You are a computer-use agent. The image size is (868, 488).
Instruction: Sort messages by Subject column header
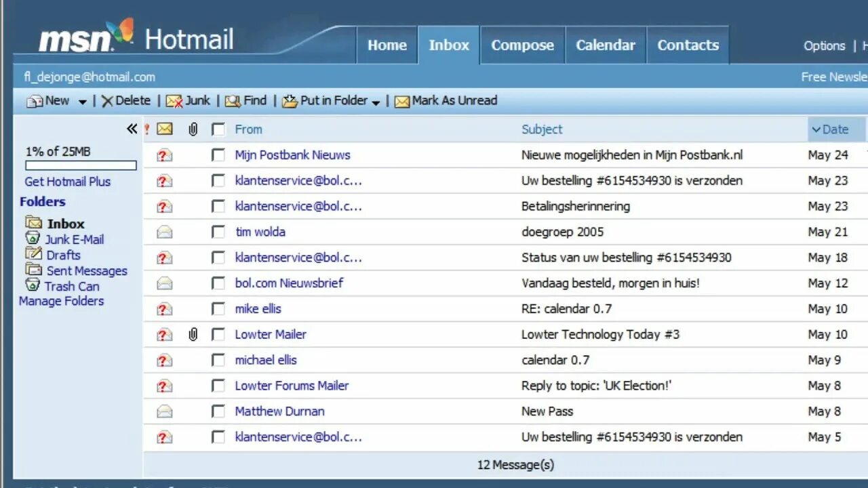(542, 129)
